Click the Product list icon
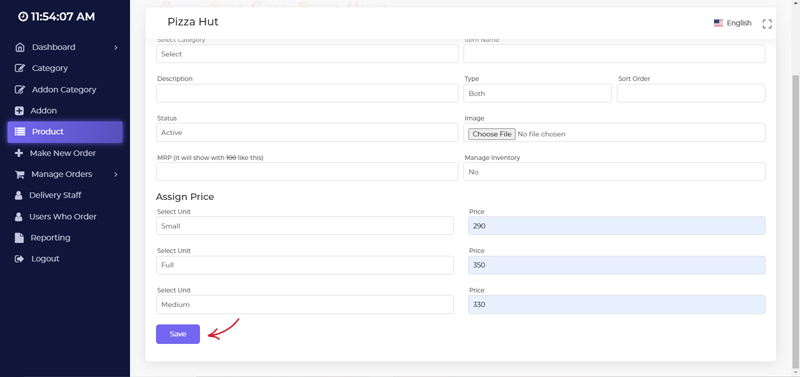 tap(19, 132)
